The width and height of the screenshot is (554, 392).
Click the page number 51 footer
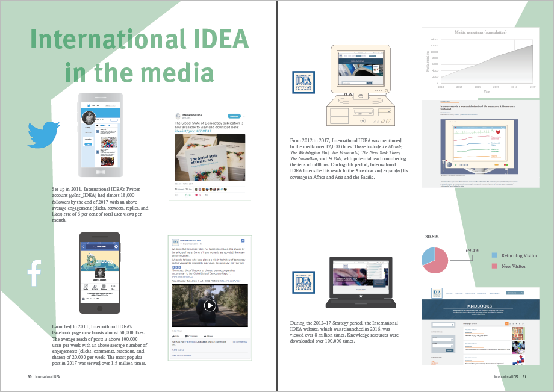(524, 377)
